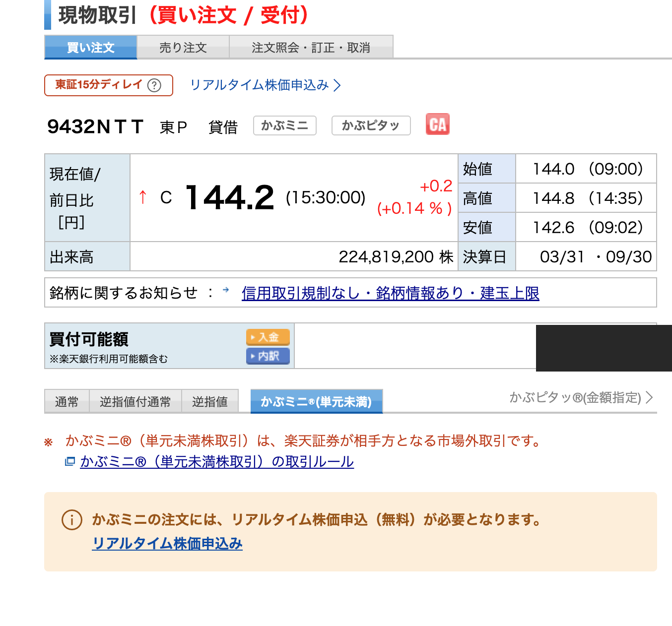Click the external-window icon beside 取引ルール link
Image resolution: width=672 pixels, height=626 pixels.
point(70,462)
